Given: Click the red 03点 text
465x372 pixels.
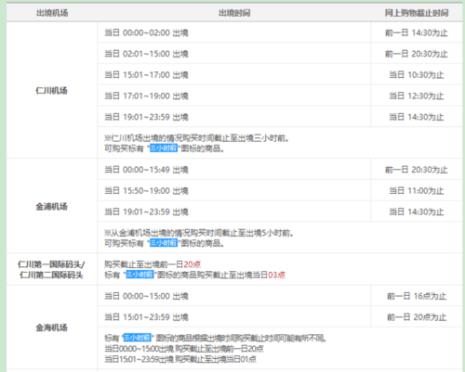Looking at the screenshot, I should (x=277, y=275).
